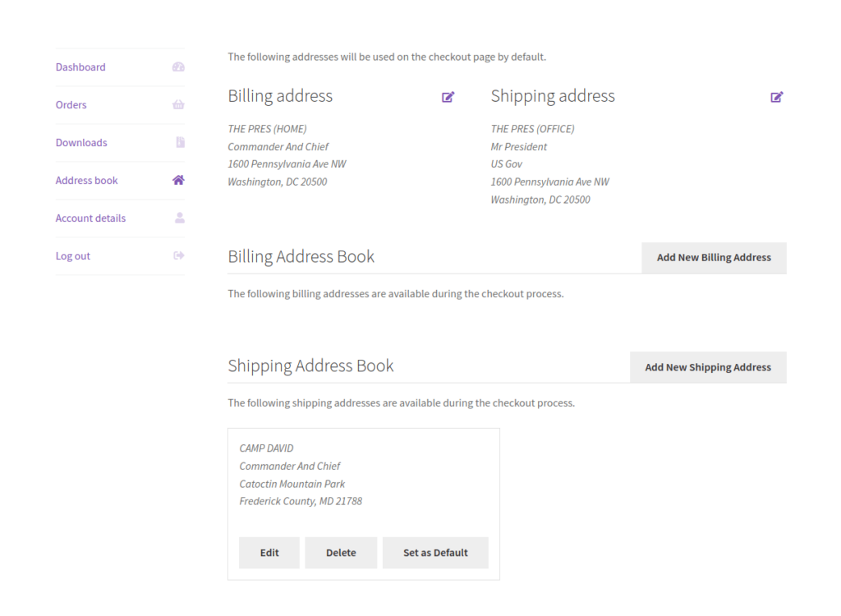This screenshot has height=616, width=841.
Task: Select Orders in the sidebar
Action: point(71,104)
